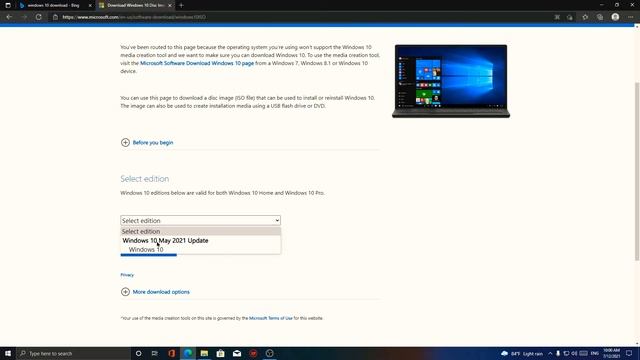Select Windows 10 May 2021 Update group

165,240
